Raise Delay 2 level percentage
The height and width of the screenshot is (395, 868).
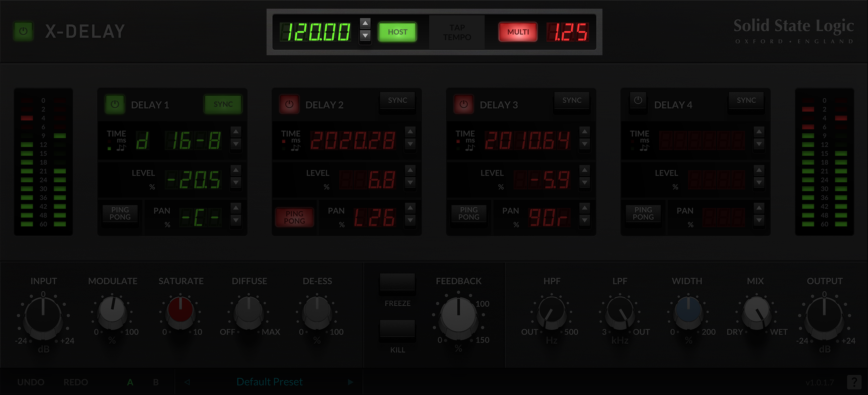(410, 170)
